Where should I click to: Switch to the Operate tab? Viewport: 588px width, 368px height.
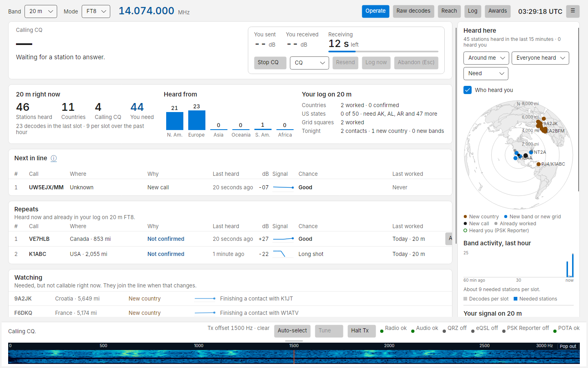click(376, 11)
